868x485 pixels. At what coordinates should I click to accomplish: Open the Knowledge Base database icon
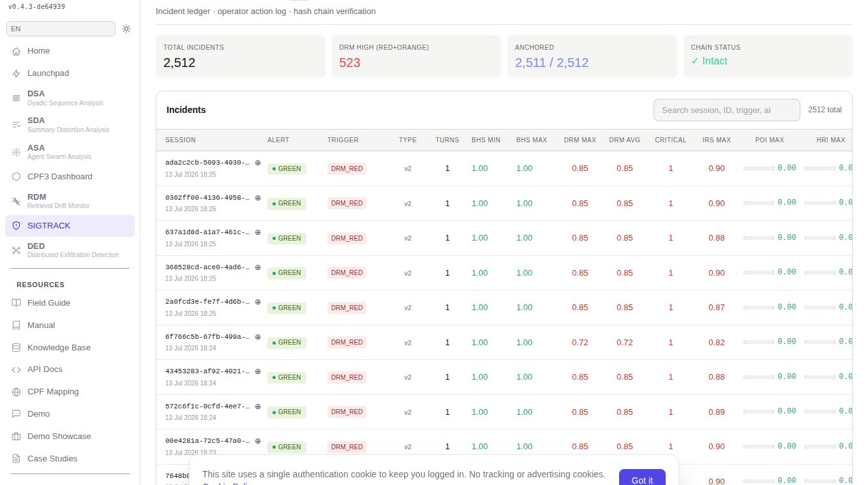16,348
